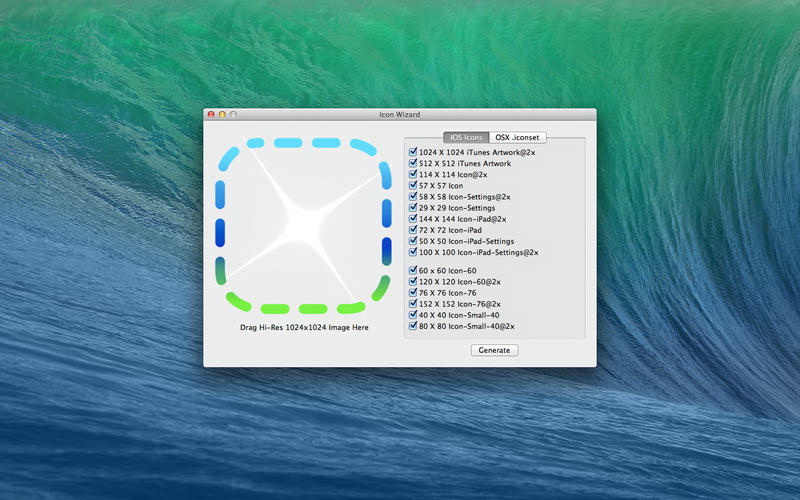Disable the 114 X 114 Icon@2x option
The image size is (800, 500).
pos(413,174)
